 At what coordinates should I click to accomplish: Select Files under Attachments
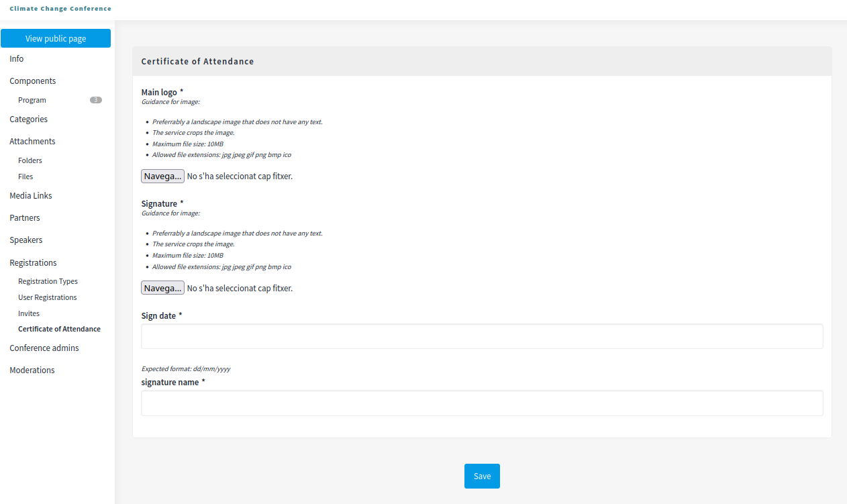[x=26, y=177]
